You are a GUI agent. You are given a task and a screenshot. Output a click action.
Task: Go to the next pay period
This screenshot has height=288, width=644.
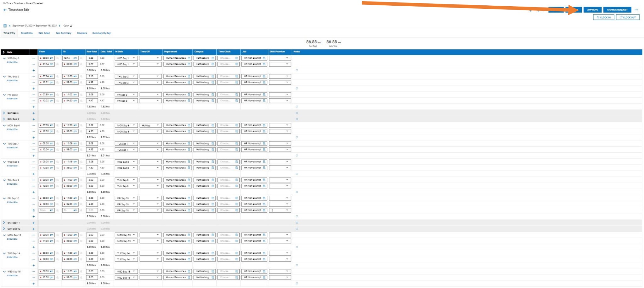(x=60, y=26)
